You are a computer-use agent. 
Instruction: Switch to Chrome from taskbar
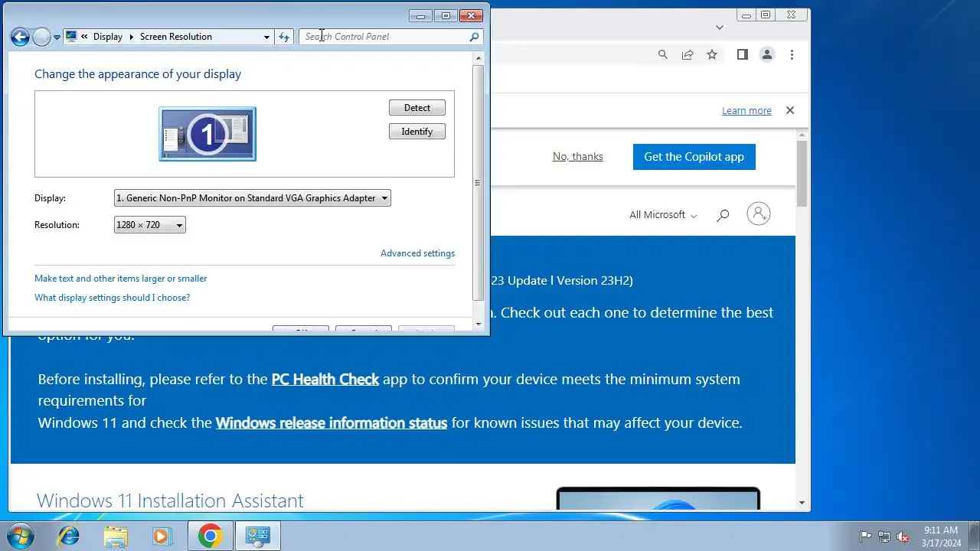click(211, 536)
